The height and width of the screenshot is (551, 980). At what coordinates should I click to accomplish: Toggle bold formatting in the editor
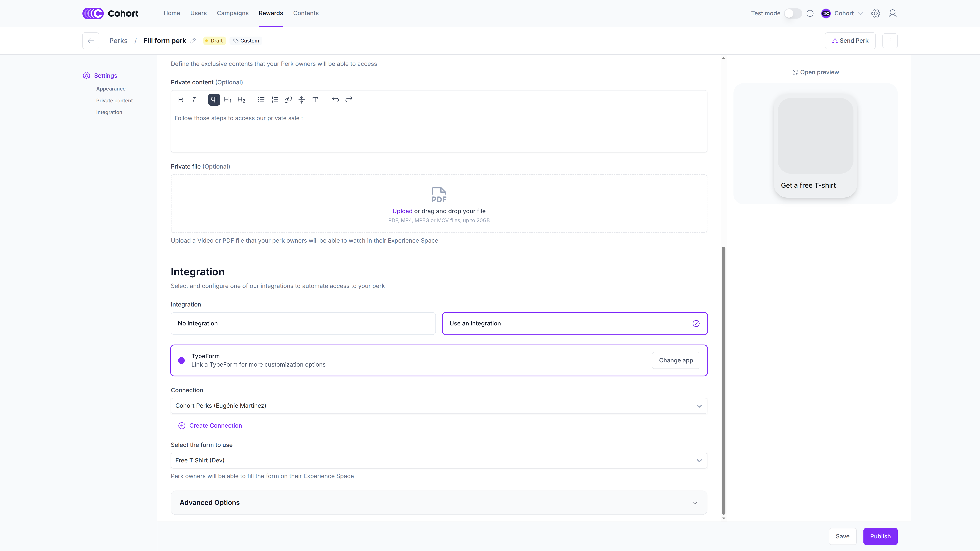point(181,100)
